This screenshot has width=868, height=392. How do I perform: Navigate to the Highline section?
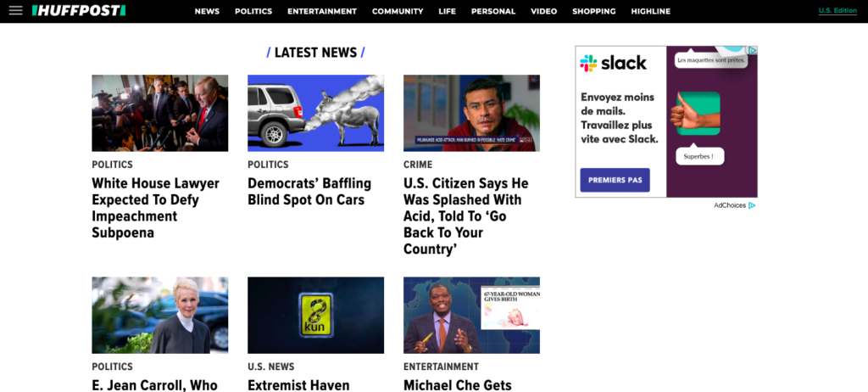point(650,11)
